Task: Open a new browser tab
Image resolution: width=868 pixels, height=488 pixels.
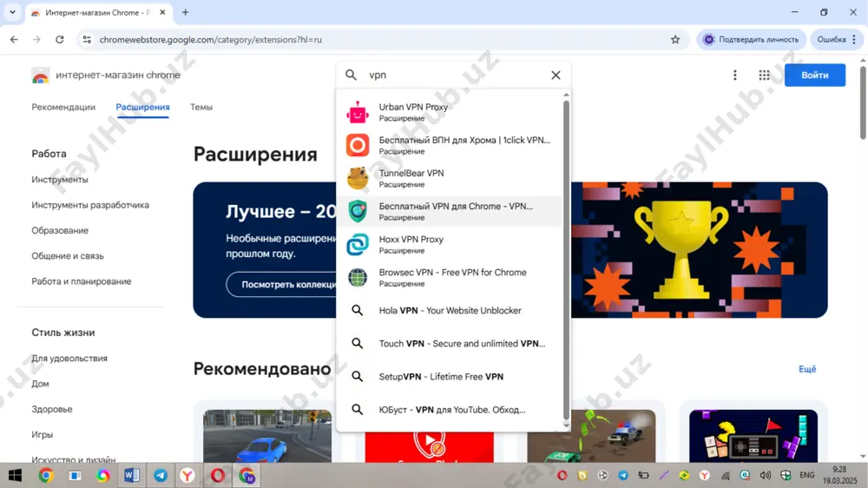Action: (x=186, y=12)
